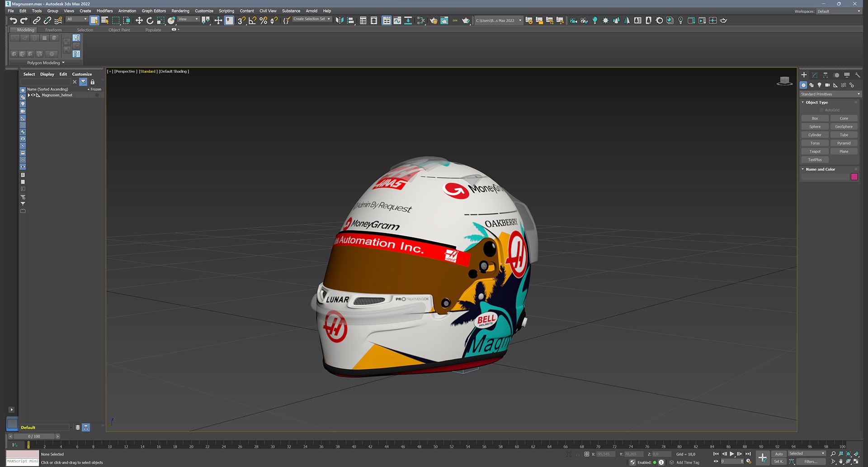Switch to the Object Paint ribbon tab

(x=119, y=30)
